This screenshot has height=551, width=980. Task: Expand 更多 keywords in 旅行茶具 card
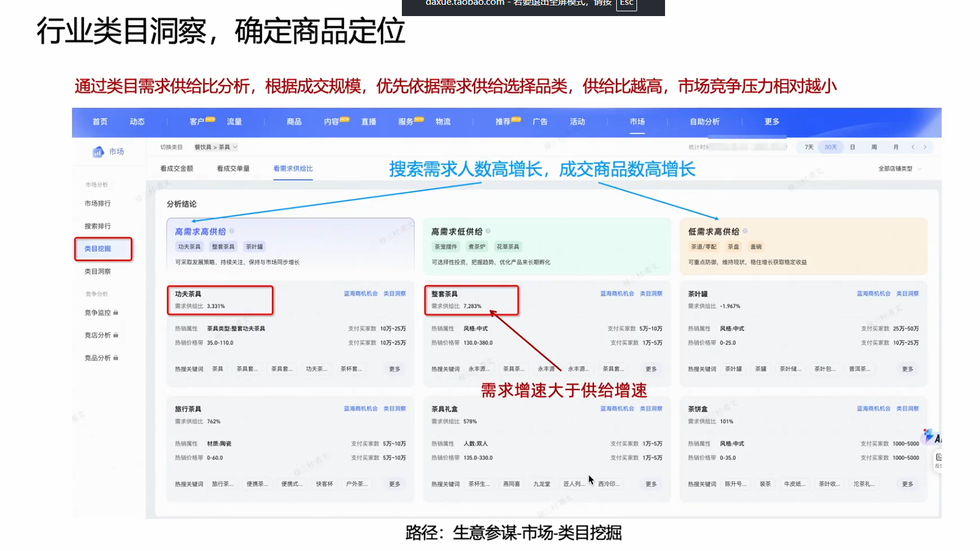pyautogui.click(x=395, y=484)
